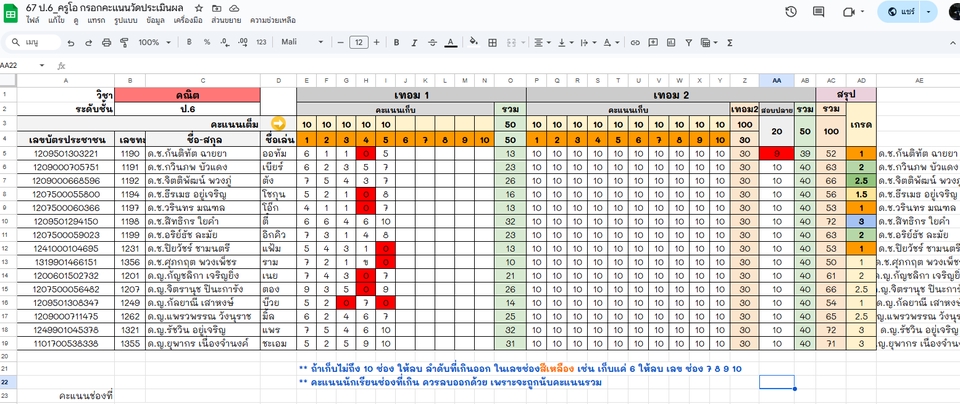Toggle italic formatting
The image size is (960, 404).
[x=414, y=42]
